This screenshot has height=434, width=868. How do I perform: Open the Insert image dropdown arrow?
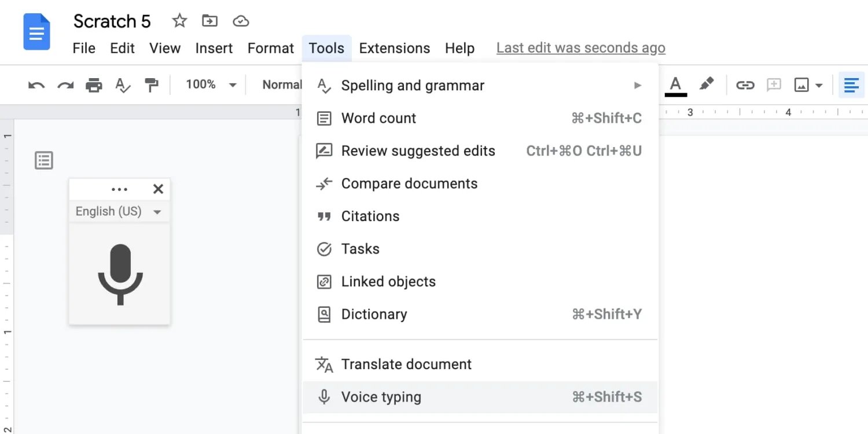[x=819, y=86]
